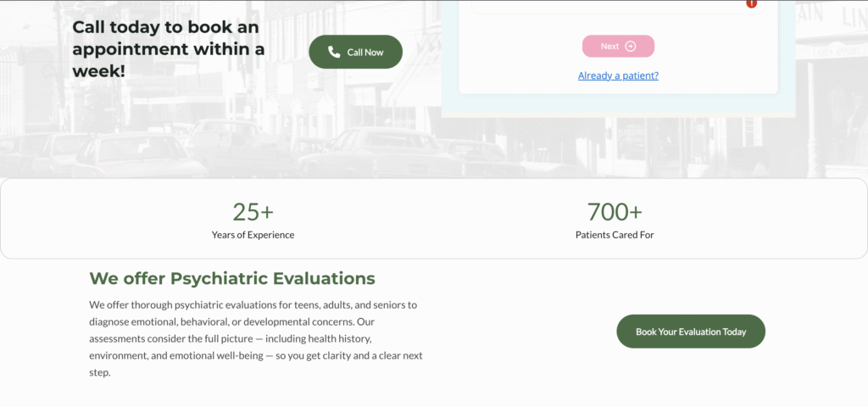868x407 pixels.
Task: Click the phone icon in Call Now
Action: click(334, 53)
